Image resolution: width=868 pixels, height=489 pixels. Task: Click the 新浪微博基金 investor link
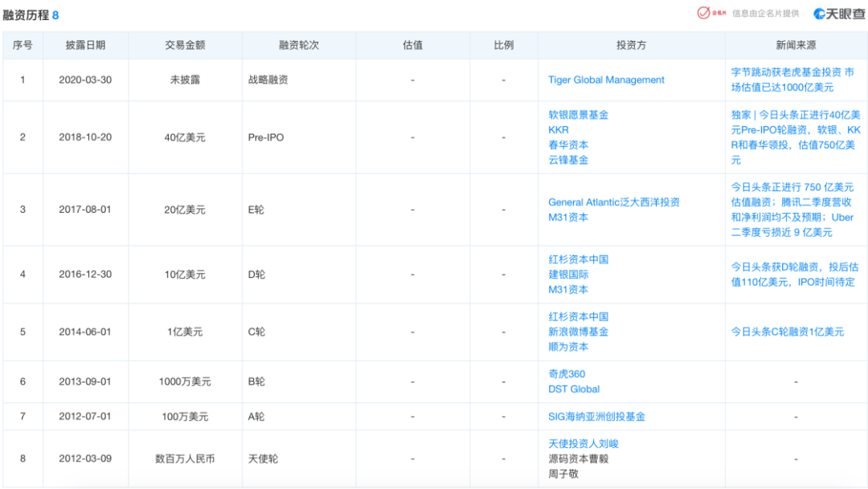coord(578,332)
